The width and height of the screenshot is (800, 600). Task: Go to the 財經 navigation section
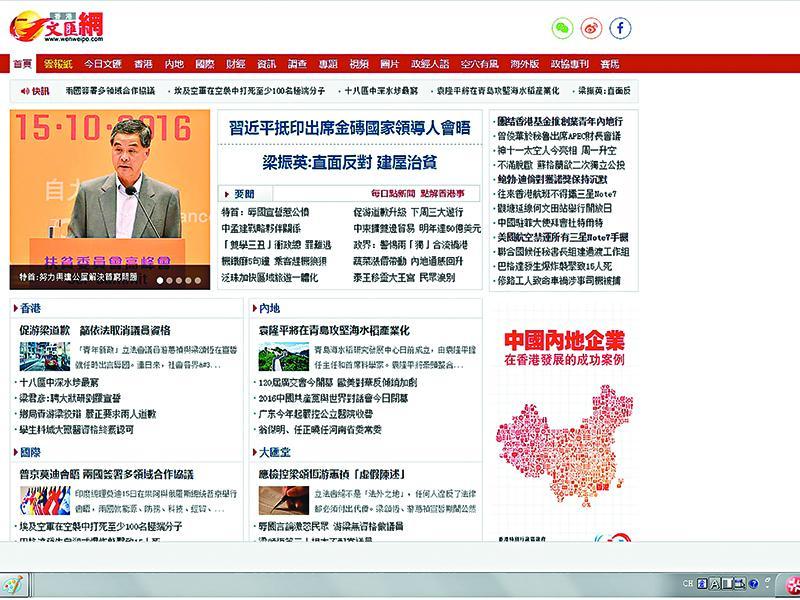(235, 64)
